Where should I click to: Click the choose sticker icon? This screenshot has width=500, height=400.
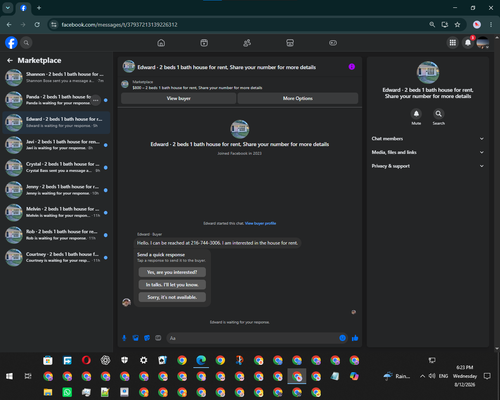[147, 338]
